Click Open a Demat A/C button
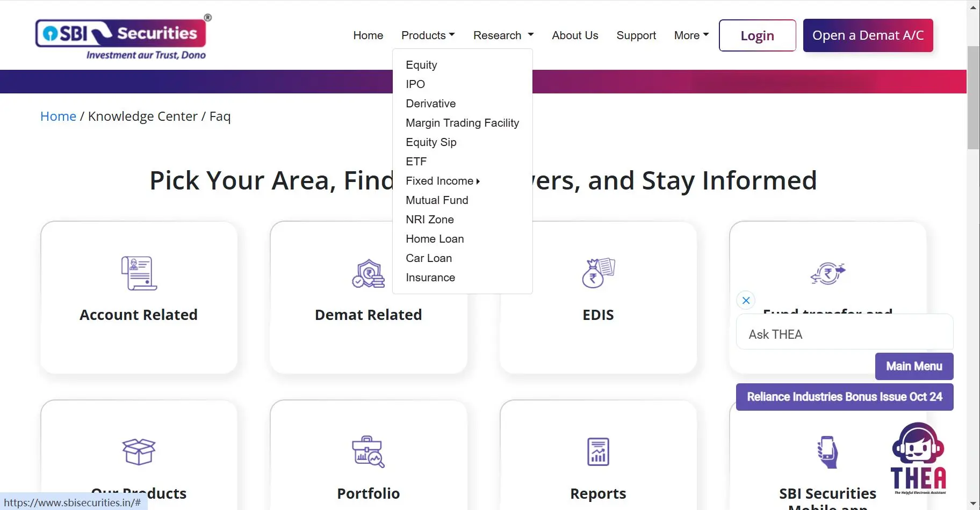980x510 pixels. (x=868, y=35)
